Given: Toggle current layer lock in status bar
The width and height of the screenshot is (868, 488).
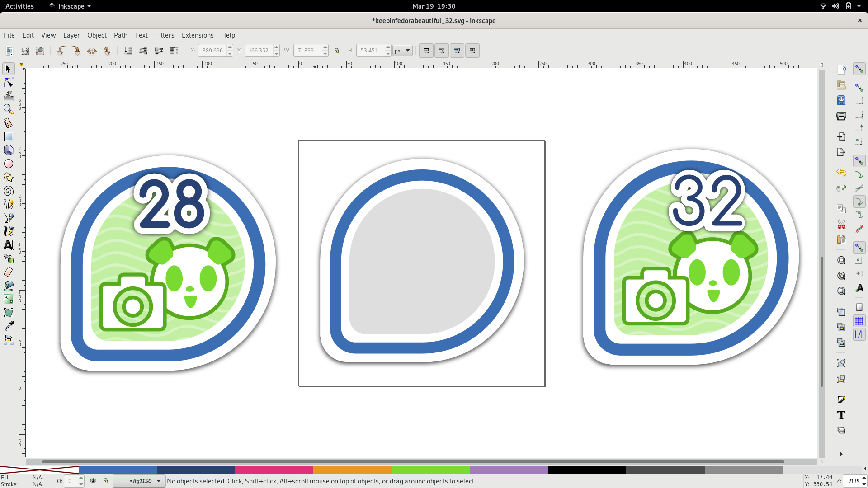Looking at the screenshot, I should 106,481.
